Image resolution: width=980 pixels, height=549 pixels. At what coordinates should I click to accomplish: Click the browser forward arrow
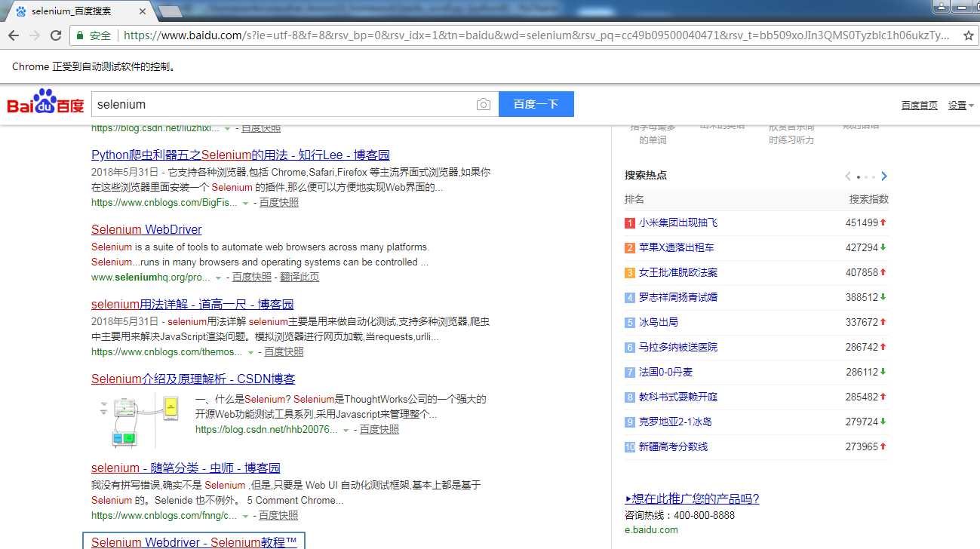click(x=35, y=35)
